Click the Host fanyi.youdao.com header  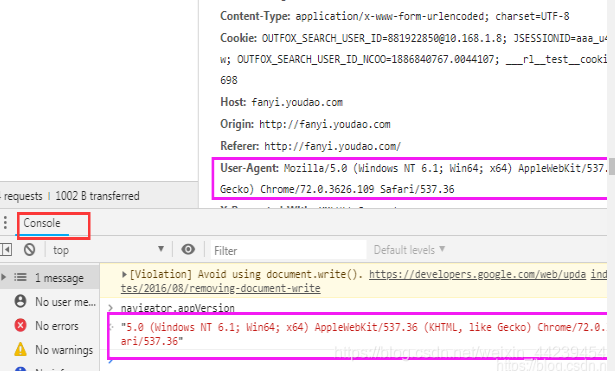point(281,102)
